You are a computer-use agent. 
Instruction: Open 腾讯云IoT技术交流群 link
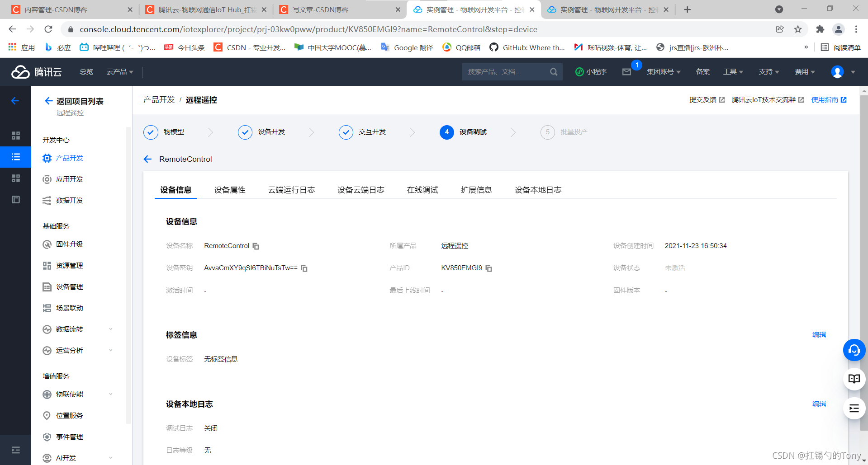click(768, 100)
